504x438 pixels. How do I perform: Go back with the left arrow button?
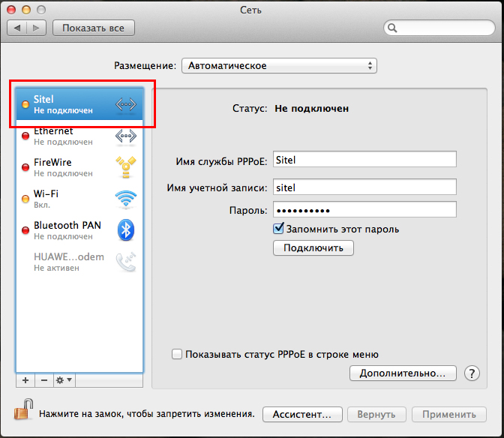(x=17, y=28)
